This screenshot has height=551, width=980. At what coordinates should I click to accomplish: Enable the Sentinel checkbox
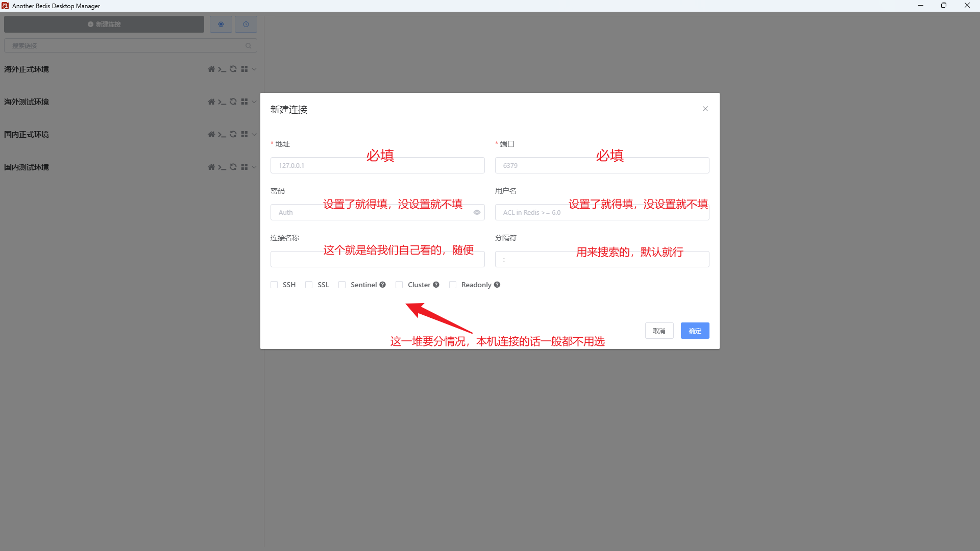[342, 285]
